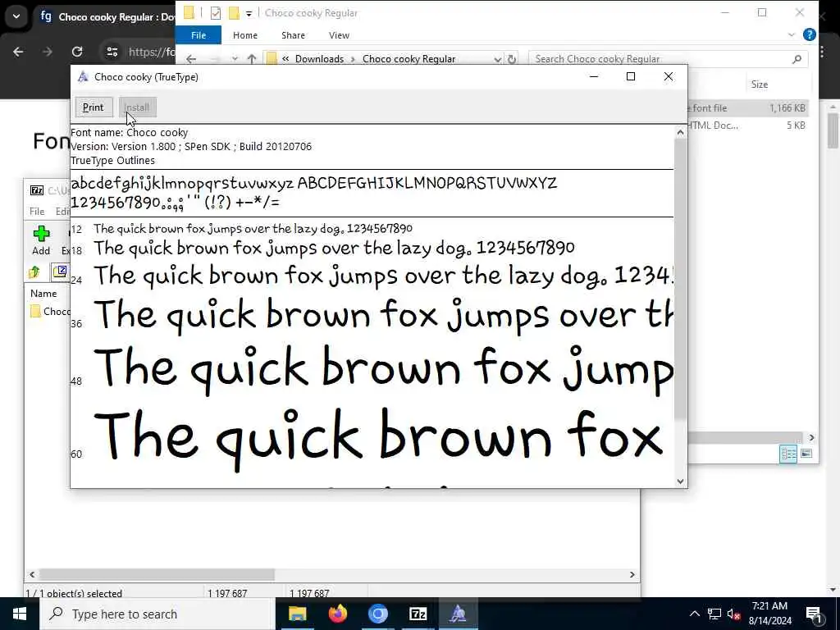Reload the browser page
This screenshot has width=840, height=630.
[77, 52]
